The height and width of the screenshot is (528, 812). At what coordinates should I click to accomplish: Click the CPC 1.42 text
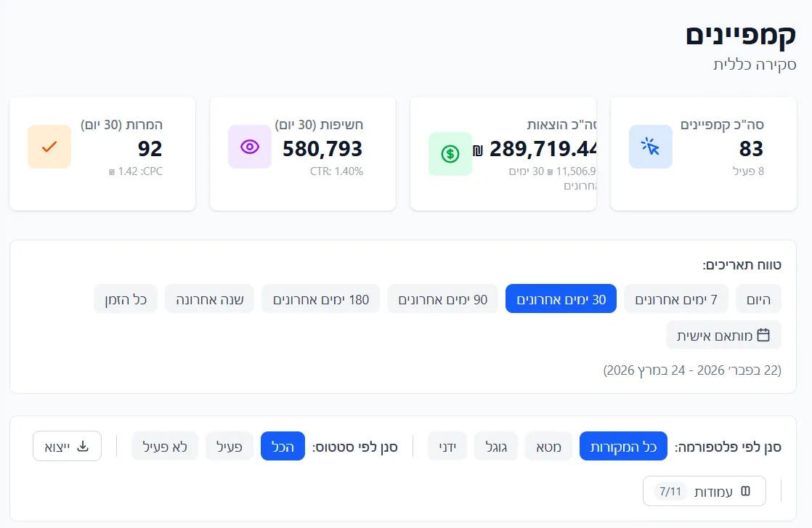[136, 171]
